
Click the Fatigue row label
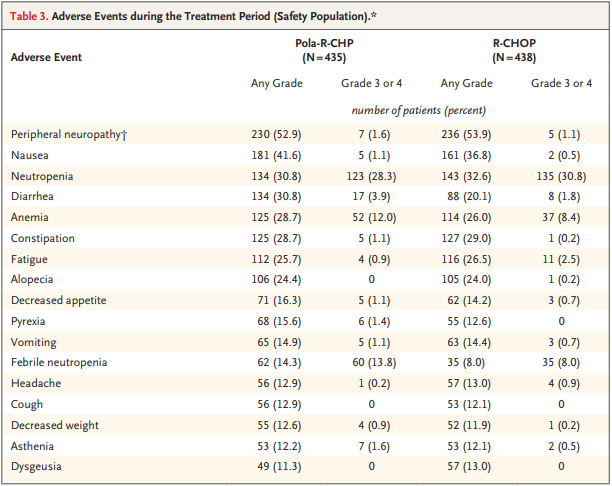(x=29, y=259)
